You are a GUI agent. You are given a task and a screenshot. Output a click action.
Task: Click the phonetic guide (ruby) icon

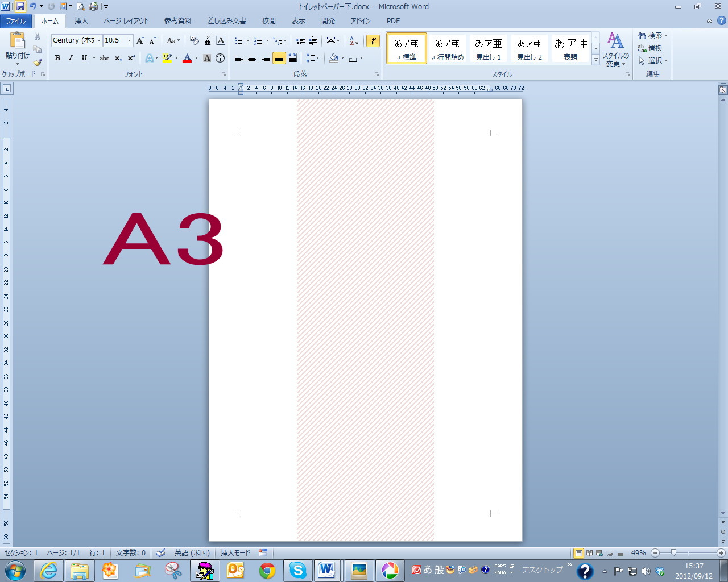(208, 40)
